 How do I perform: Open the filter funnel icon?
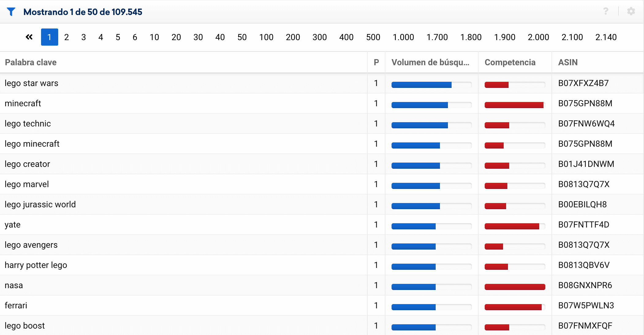click(11, 12)
